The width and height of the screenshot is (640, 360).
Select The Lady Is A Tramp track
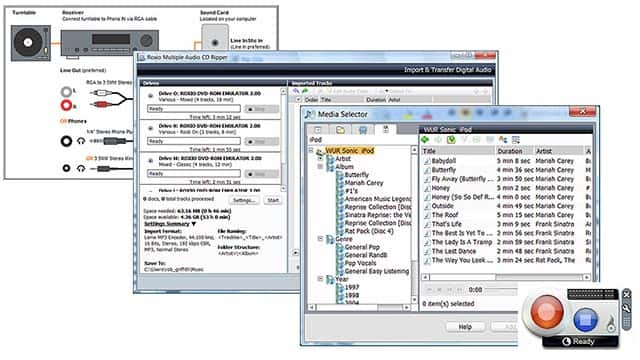pos(462,242)
